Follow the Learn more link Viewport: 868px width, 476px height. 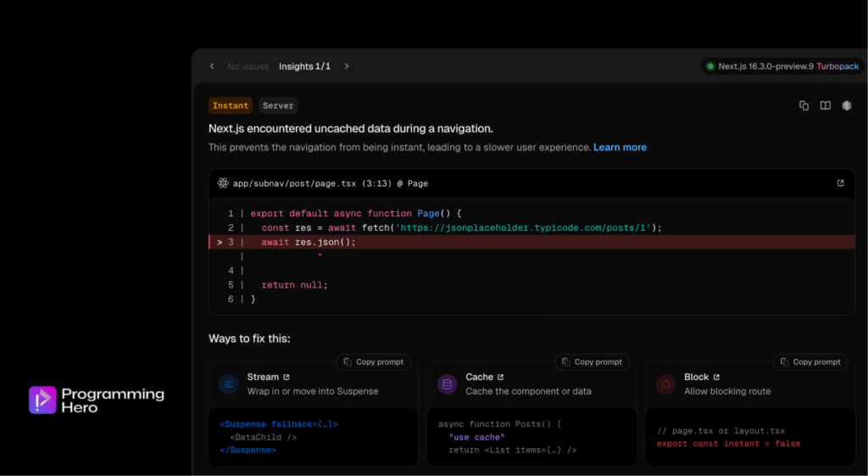coord(620,148)
